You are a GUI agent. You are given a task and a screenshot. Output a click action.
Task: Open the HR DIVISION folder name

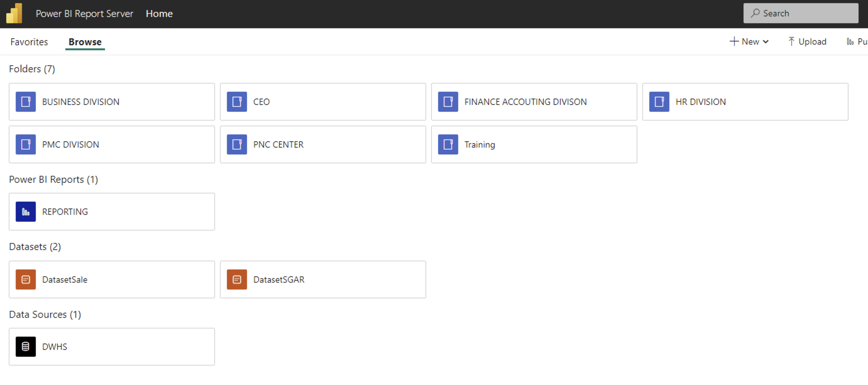[700, 102]
